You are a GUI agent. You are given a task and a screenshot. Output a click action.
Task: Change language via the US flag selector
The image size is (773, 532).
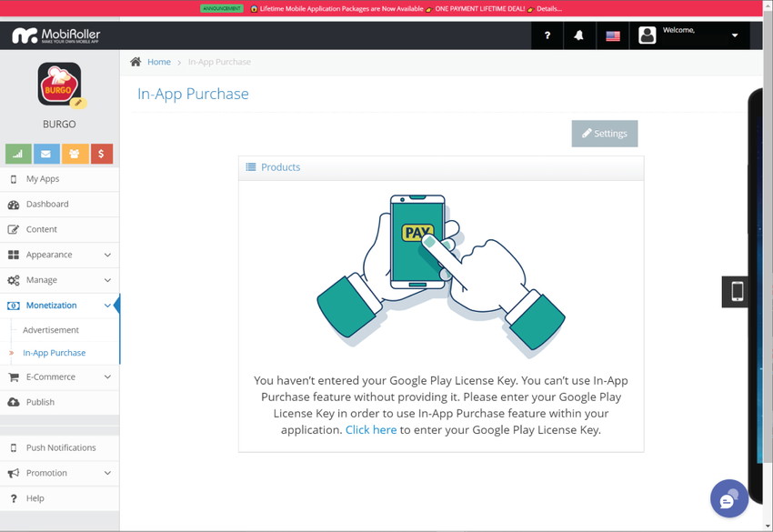click(x=612, y=35)
